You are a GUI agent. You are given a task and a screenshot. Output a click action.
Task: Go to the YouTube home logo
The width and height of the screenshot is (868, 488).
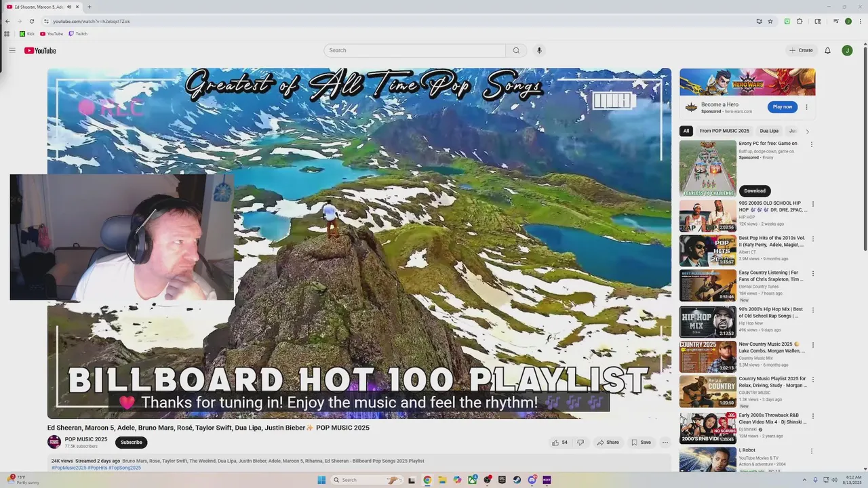tap(40, 50)
